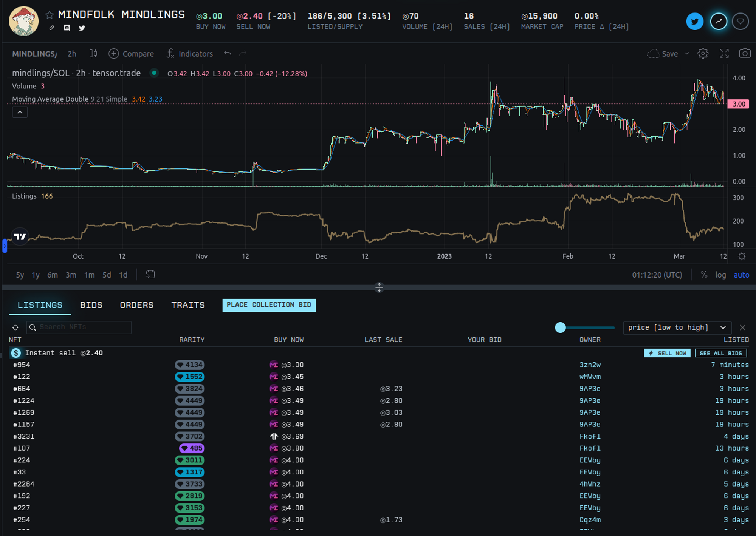Select the 1y time range
This screenshot has height=536, width=756.
(x=36, y=275)
